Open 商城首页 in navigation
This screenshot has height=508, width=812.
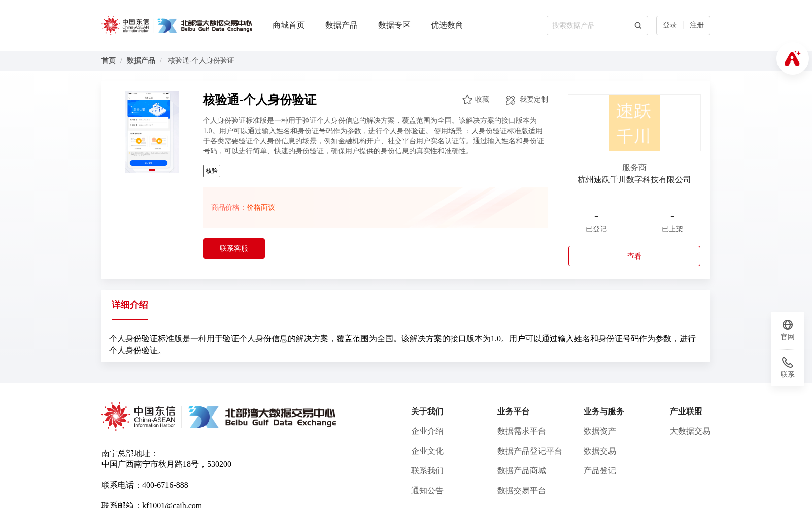tap(289, 25)
